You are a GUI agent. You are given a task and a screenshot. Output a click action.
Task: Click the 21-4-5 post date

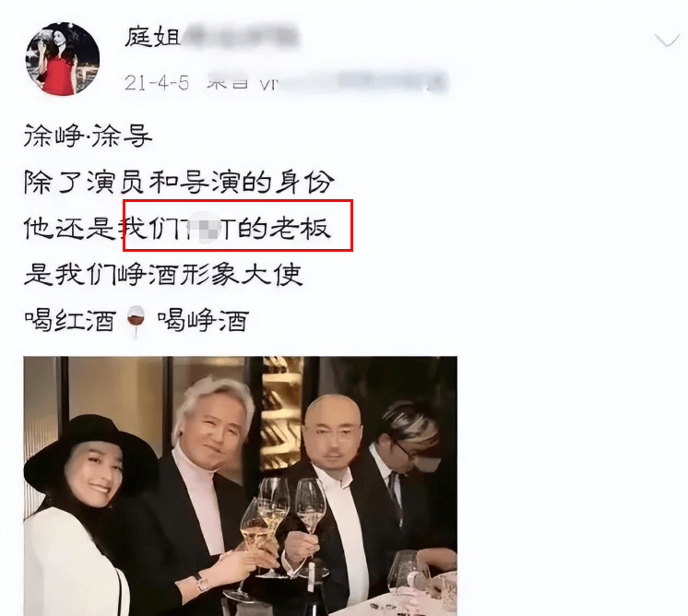156,82
